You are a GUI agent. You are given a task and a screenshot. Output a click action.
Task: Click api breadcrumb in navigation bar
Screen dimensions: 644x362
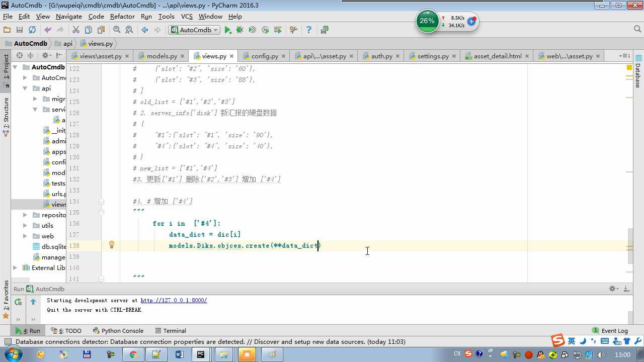(x=63, y=44)
